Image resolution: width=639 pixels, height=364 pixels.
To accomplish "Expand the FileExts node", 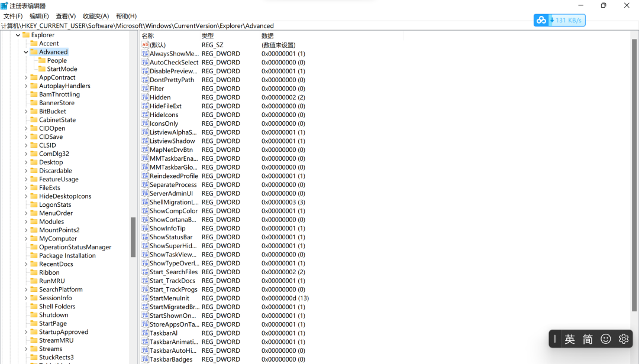I will (26, 188).
